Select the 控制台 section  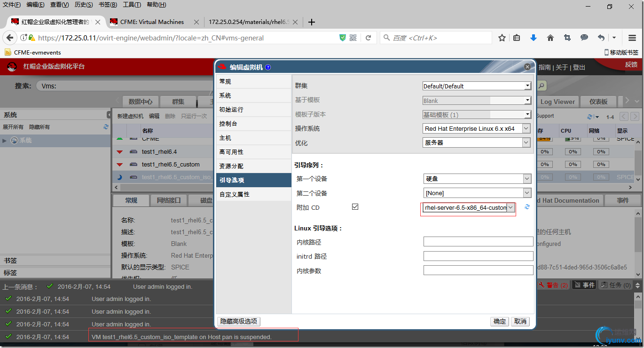click(x=254, y=124)
